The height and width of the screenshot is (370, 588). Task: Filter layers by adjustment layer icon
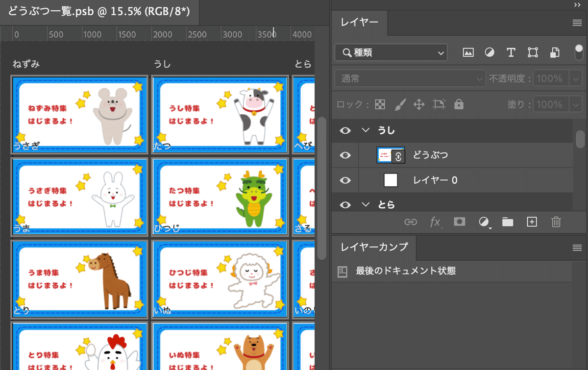(x=490, y=52)
